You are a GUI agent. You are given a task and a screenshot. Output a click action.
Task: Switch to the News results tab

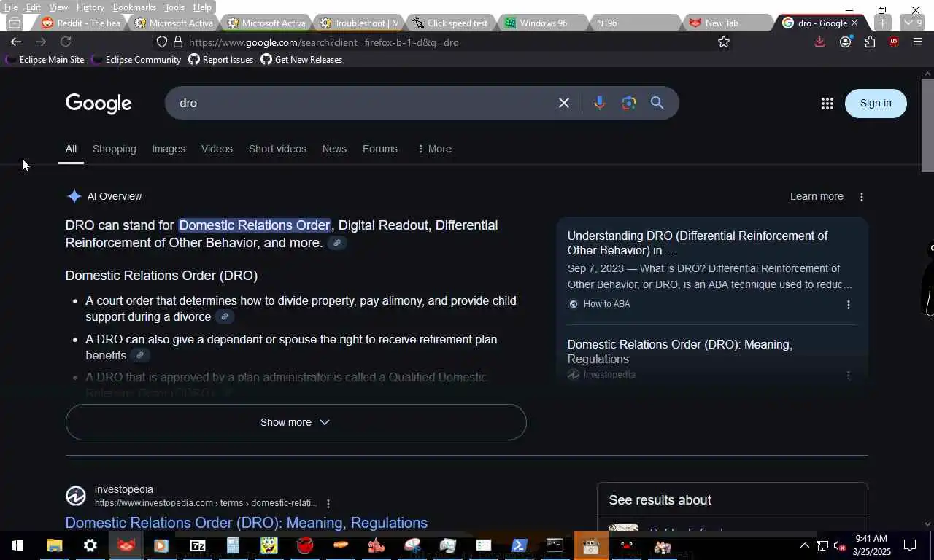(334, 149)
